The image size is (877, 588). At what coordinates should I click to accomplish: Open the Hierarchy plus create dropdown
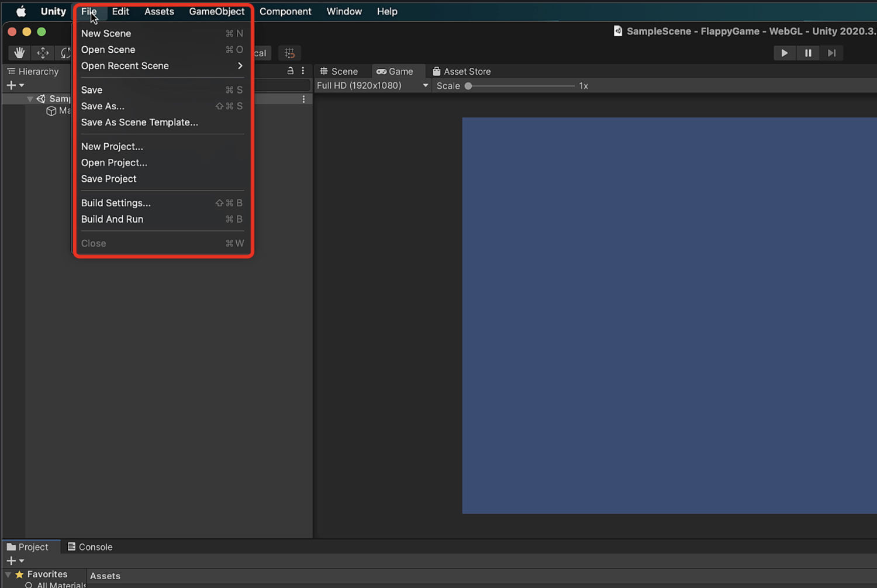15,85
